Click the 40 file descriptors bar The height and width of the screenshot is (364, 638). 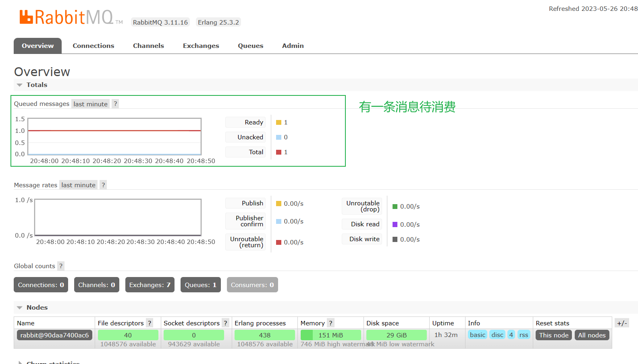(x=128, y=335)
